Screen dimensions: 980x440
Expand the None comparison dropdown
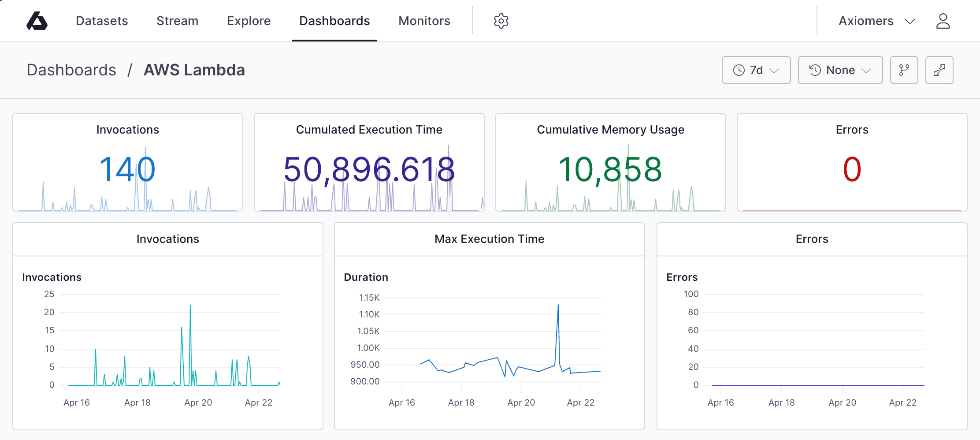(x=840, y=70)
